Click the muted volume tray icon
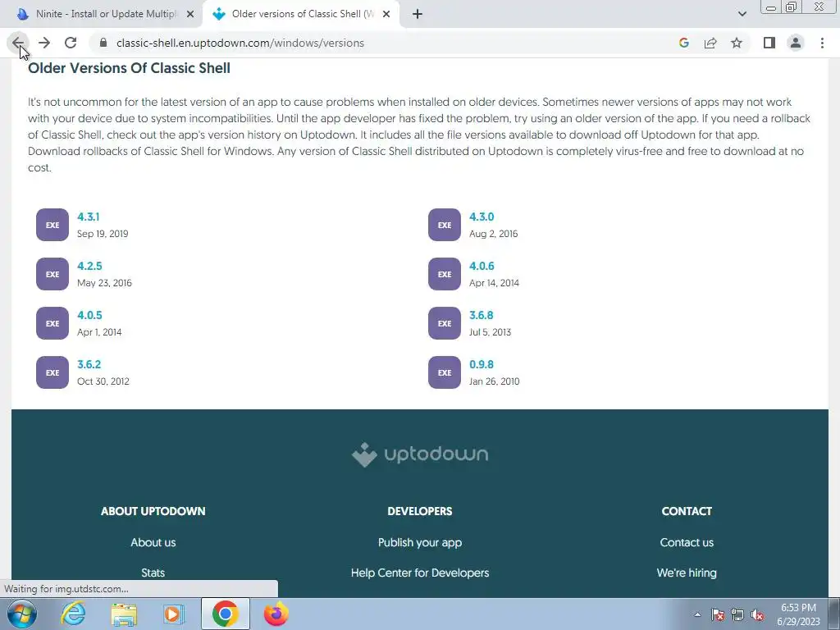 pos(757,614)
